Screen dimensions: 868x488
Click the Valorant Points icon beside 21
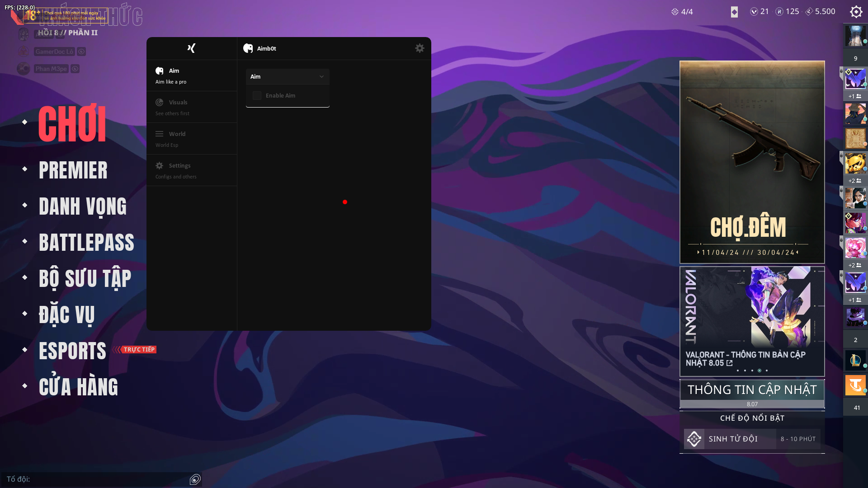pyautogui.click(x=754, y=12)
